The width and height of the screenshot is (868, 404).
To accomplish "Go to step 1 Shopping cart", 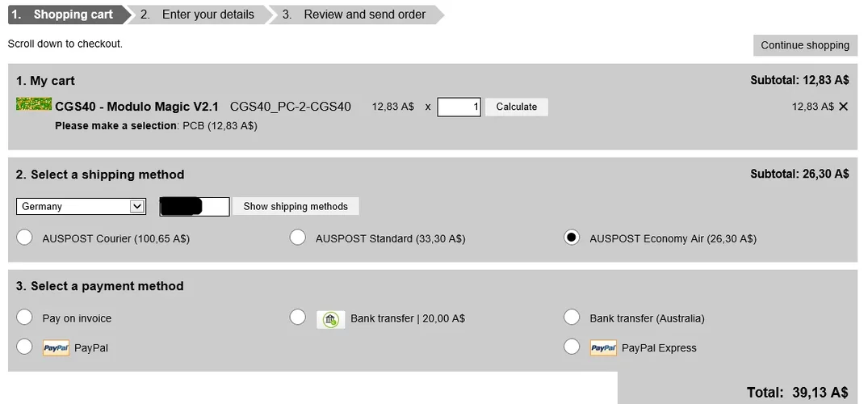I will pyautogui.click(x=68, y=15).
